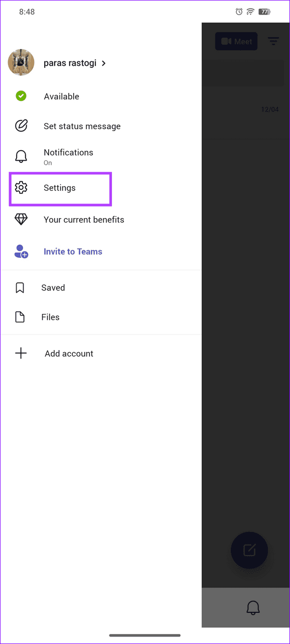The width and height of the screenshot is (290, 644).
Task: Open Set status message
Action: [x=82, y=126]
